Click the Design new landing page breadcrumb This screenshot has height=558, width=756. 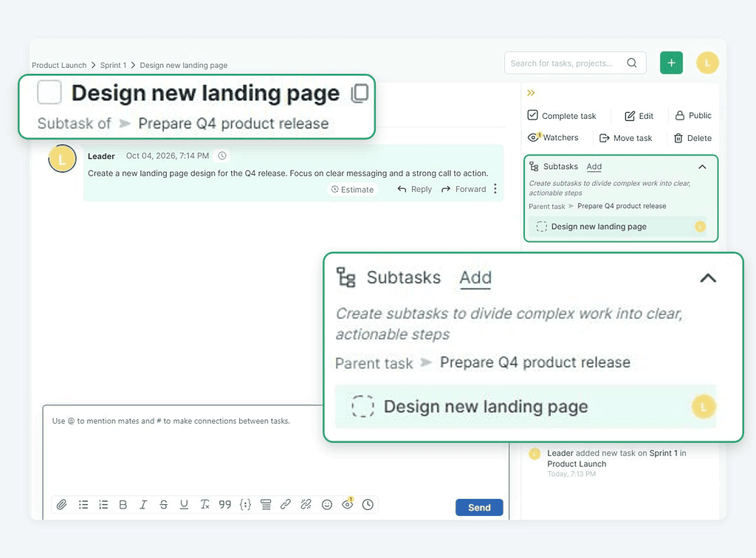pyautogui.click(x=184, y=65)
